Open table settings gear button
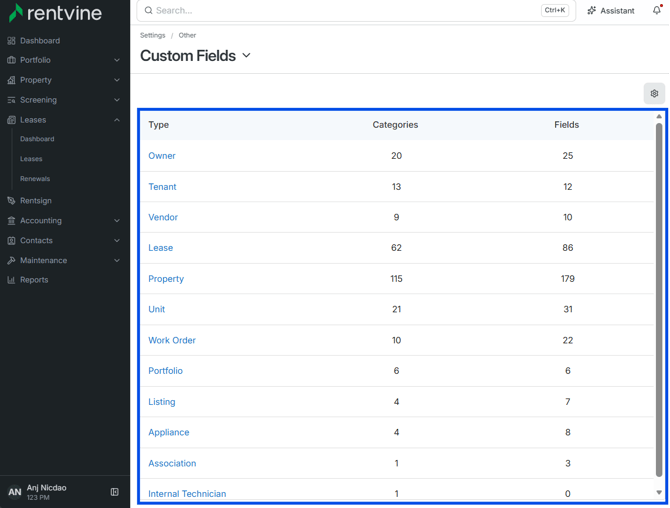The height and width of the screenshot is (508, 670). coord(654,94)
